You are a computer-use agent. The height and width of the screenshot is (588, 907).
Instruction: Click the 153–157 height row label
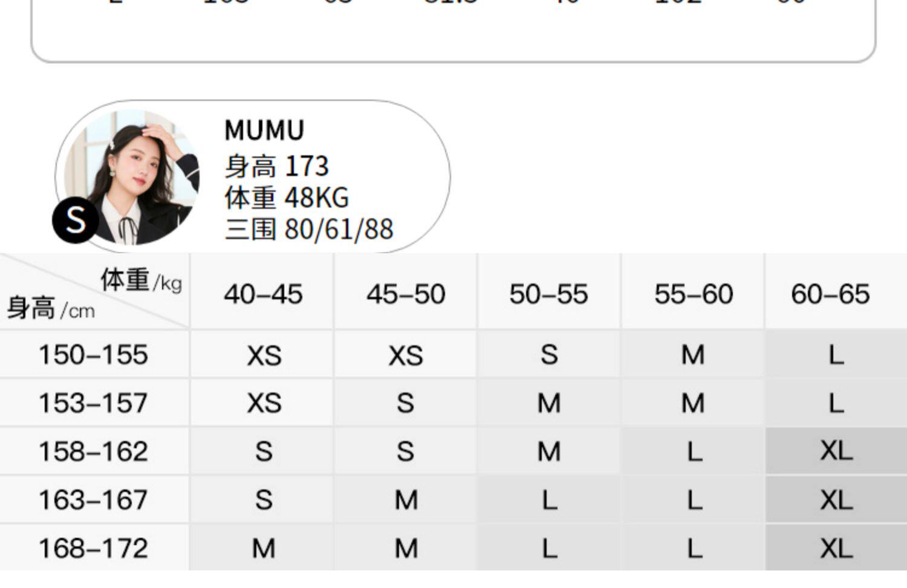coord(93,403)
